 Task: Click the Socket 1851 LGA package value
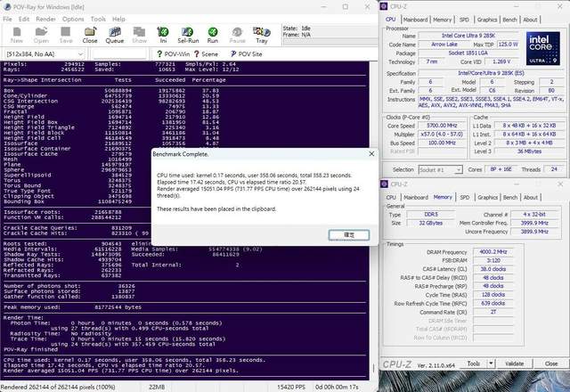point(468,53)
